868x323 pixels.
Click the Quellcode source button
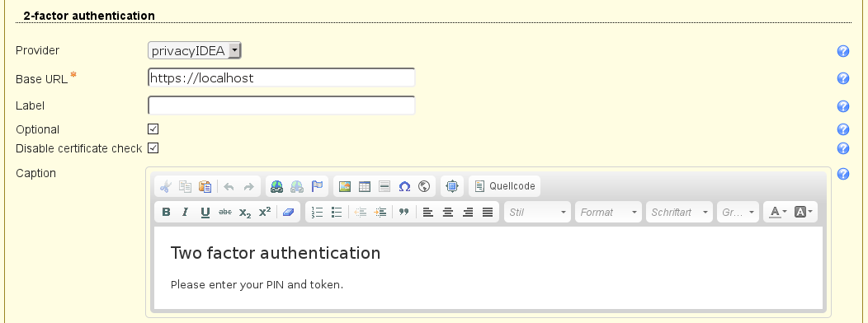click(x=505, y=186)
